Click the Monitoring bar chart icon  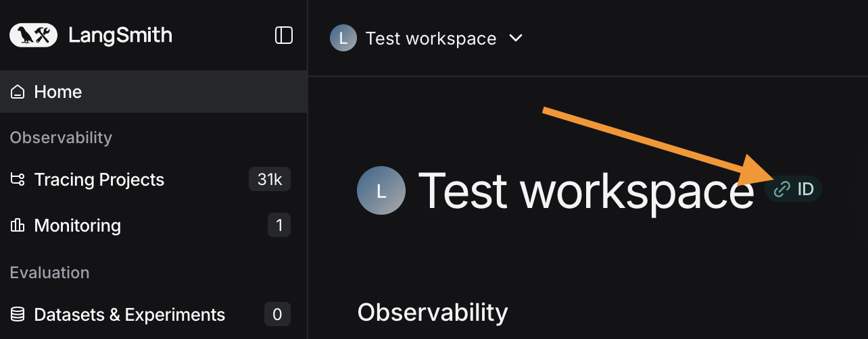pyautogui.click(x=18, y=226)
